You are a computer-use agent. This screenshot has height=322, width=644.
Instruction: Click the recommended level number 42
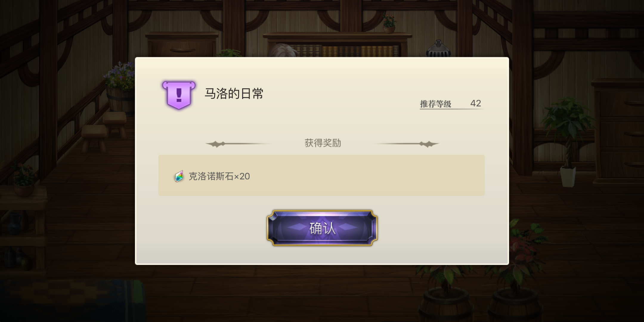point(476,103)
